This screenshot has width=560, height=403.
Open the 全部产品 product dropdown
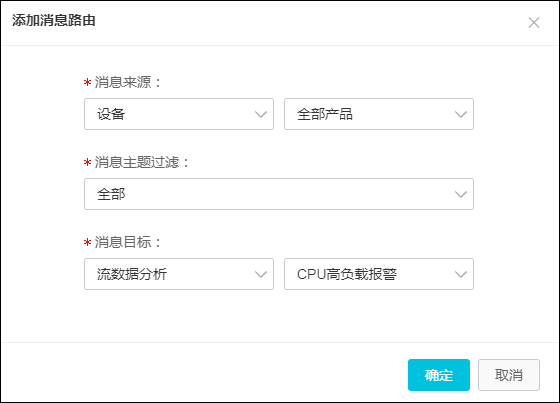tap(379, 114)
